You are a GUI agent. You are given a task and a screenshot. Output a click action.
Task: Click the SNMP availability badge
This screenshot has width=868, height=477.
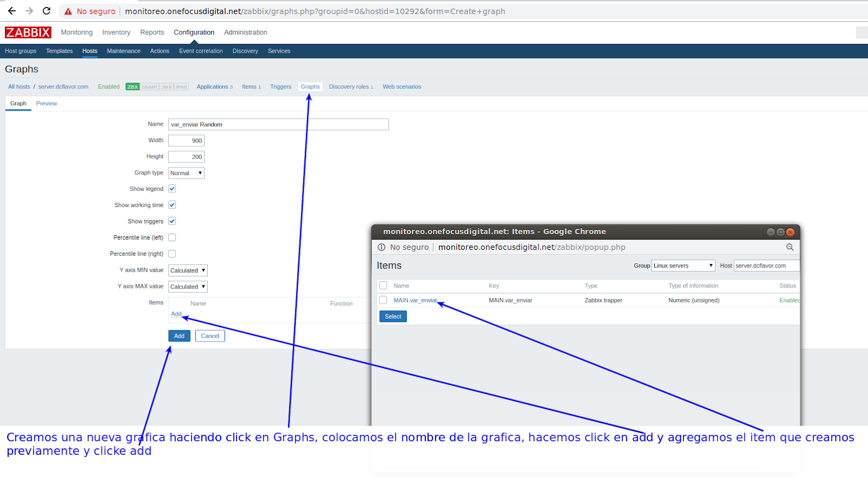point(149,87)
